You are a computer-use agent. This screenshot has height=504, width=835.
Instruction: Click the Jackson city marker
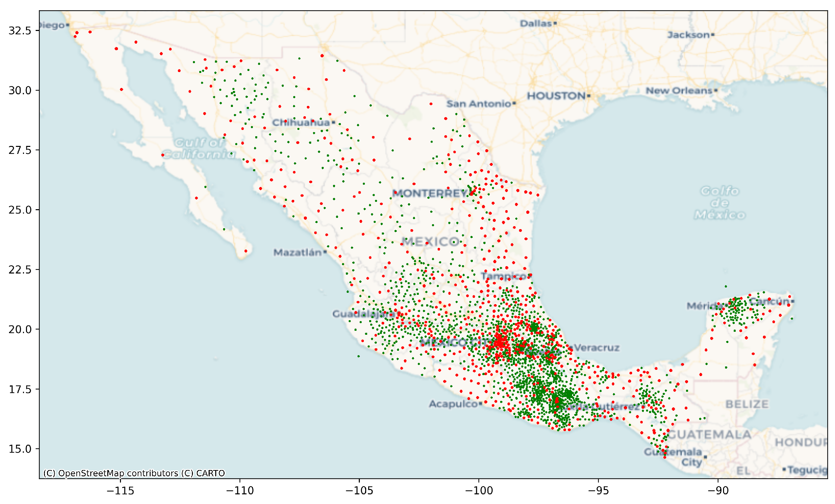[713, 35]
